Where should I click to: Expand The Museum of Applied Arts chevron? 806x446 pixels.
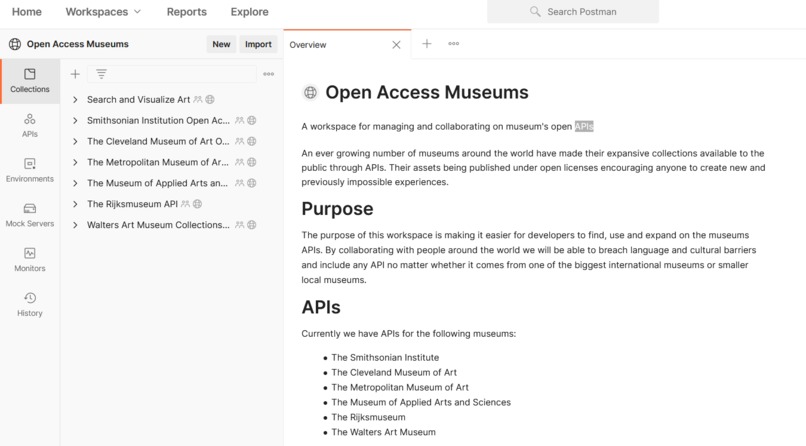click(x=75, y=183)
